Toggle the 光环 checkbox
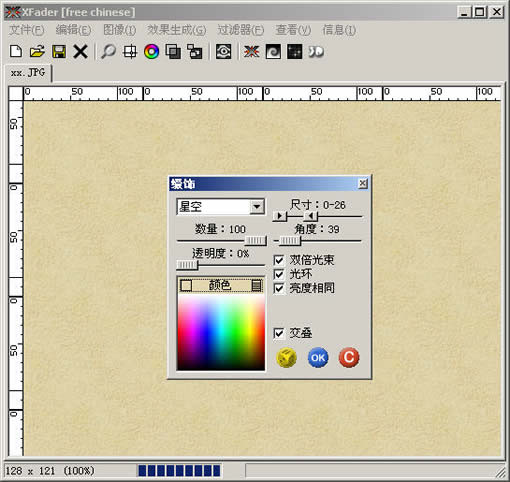The image size is (510, 482). click(x=279, y=274)
